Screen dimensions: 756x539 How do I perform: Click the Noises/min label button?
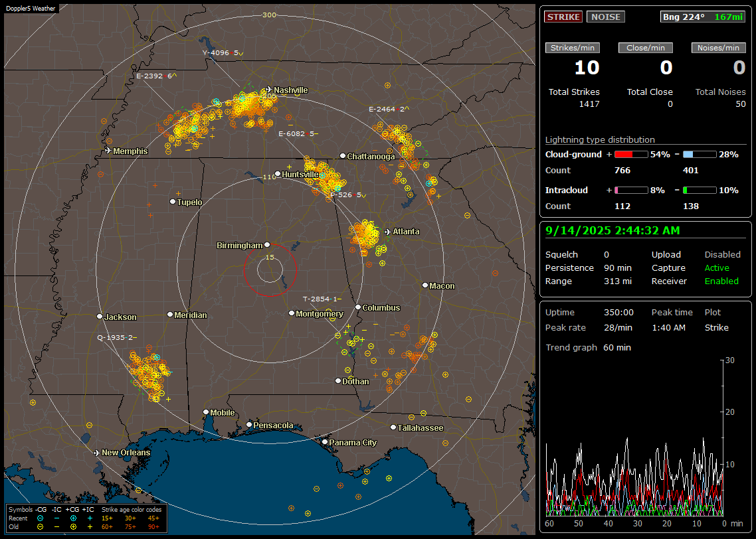[x=718, y=48]
